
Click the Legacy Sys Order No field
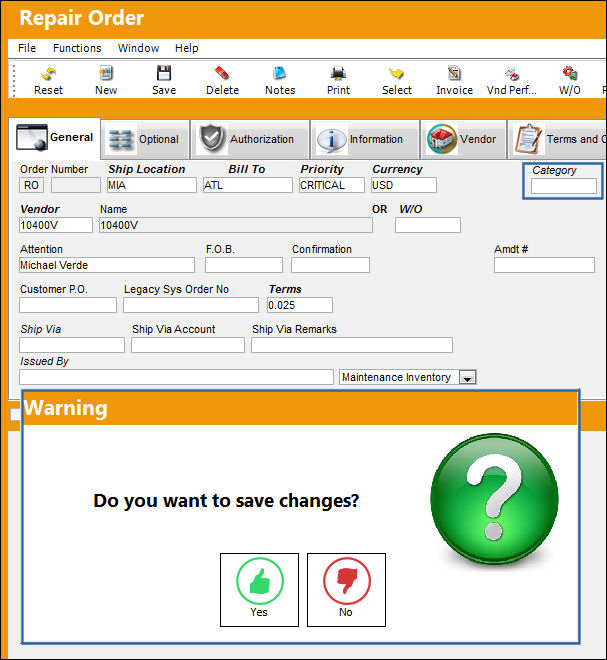tap(191, 305)
